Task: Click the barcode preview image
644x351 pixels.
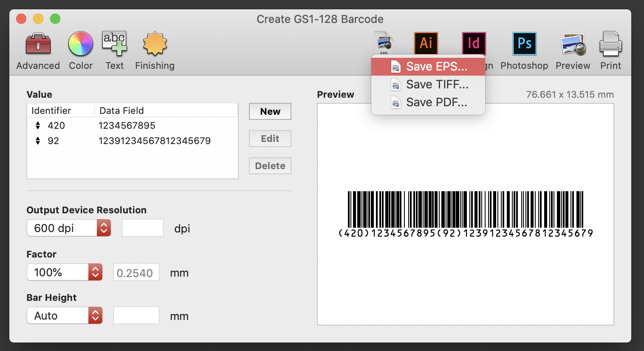Action: coord(466,214)
